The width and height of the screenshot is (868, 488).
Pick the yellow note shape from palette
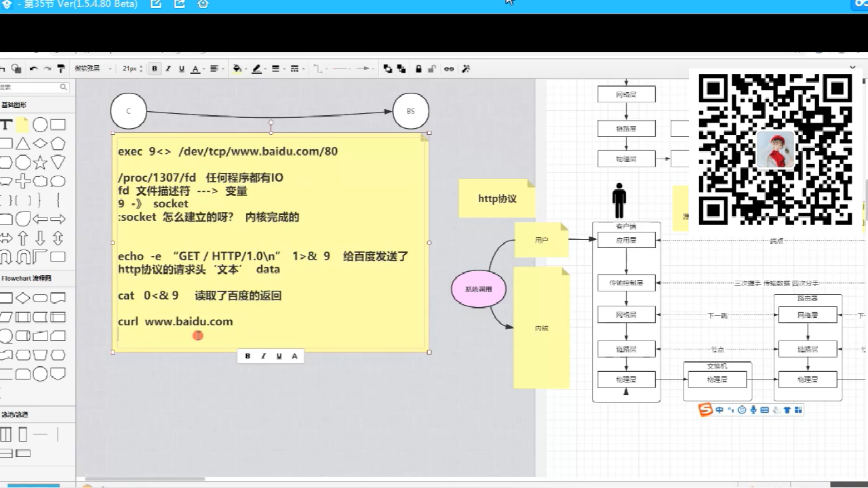coord(22,125)
